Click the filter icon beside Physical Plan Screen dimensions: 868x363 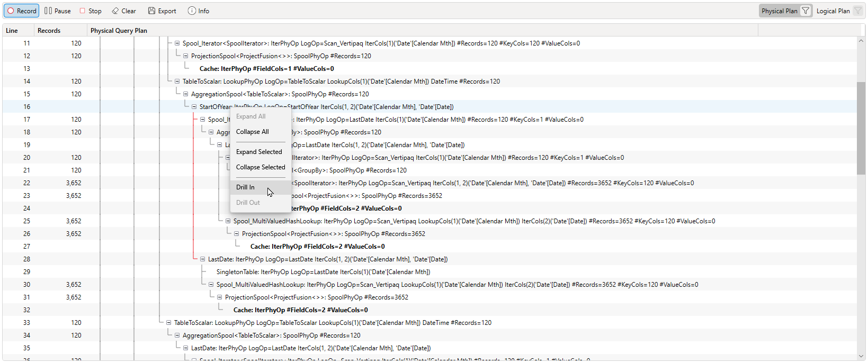pos(805,11)
